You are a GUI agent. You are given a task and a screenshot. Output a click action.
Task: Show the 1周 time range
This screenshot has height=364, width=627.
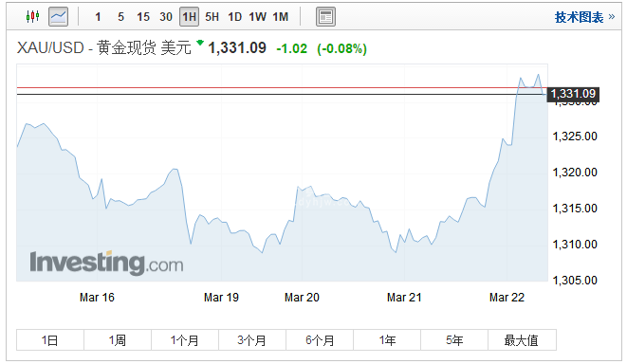pyautogui.click(x=118, y=340)
